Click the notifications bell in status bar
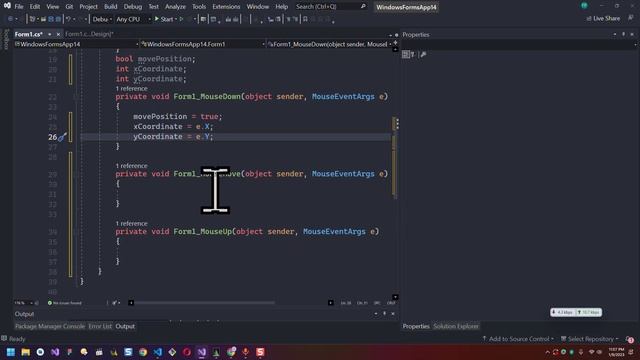The width and height of the screenshot is (640, 360). [629, 339]
